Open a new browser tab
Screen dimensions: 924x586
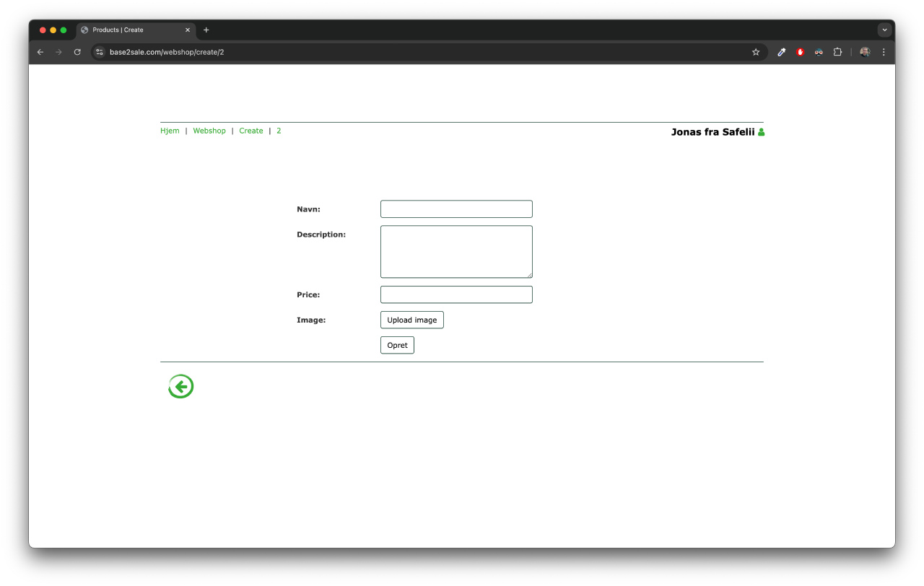click(206, 30)
